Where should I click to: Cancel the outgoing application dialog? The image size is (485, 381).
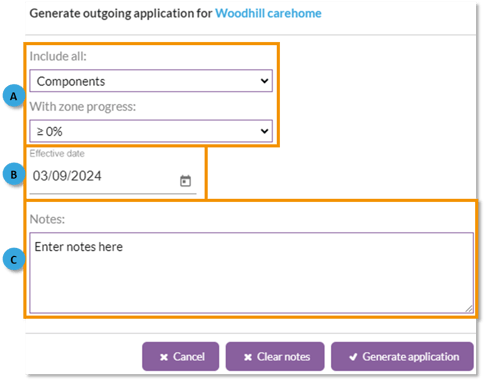tap(181, 357)
